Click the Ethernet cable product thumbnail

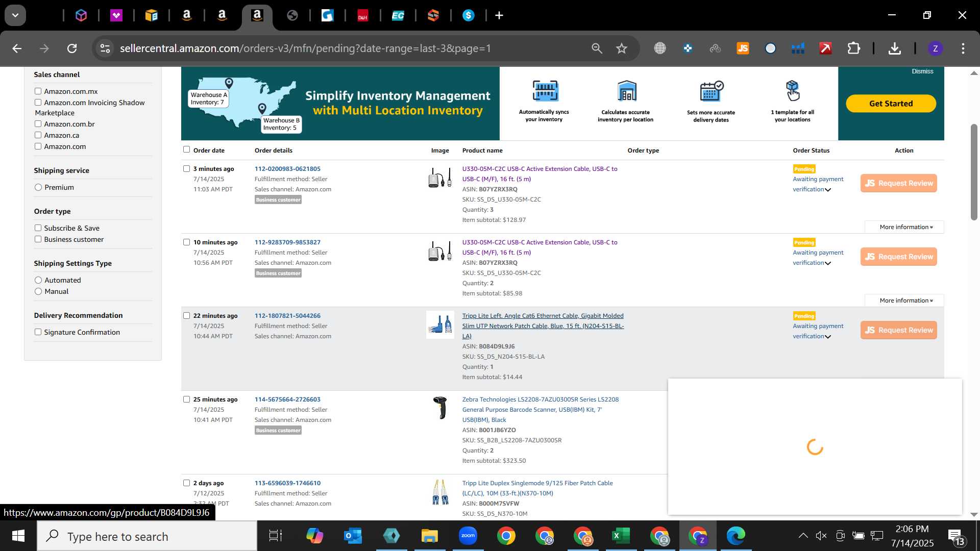(440, 324)
